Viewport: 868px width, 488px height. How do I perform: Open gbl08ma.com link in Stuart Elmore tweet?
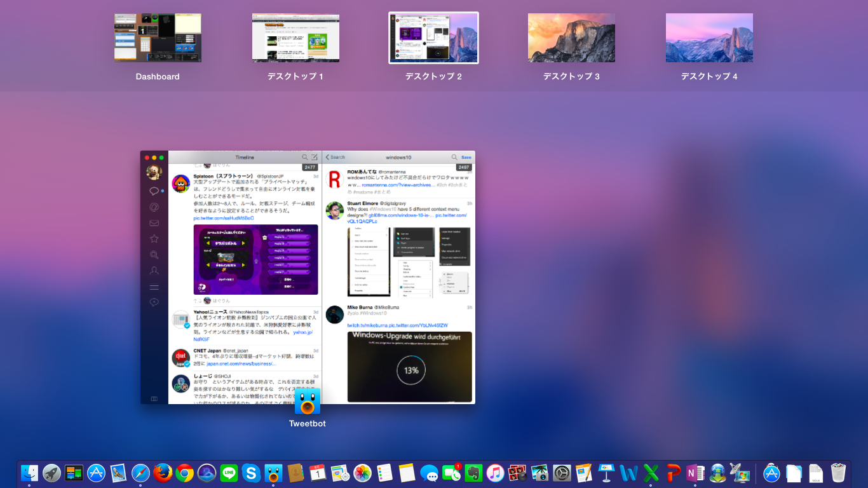pos(400,215)
